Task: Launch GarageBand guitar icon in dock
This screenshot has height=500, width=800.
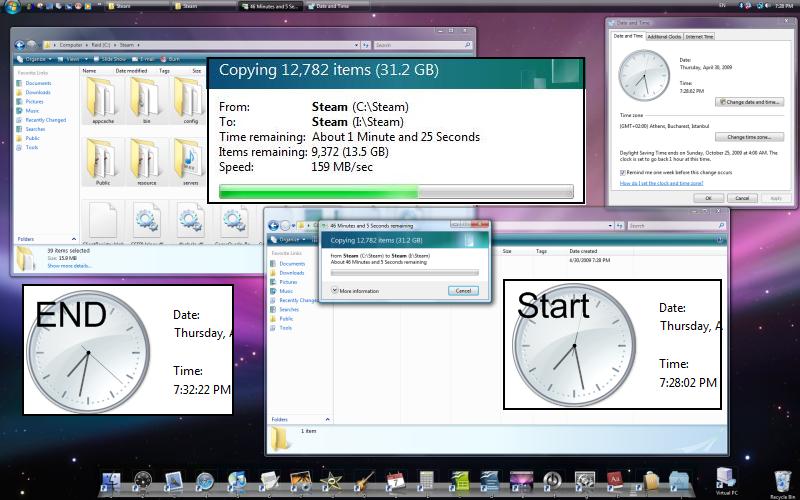Action: pos(364,481)
